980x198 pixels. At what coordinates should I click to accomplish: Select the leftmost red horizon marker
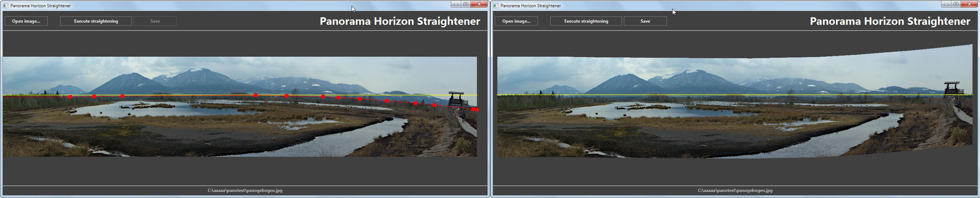point(70,97)
